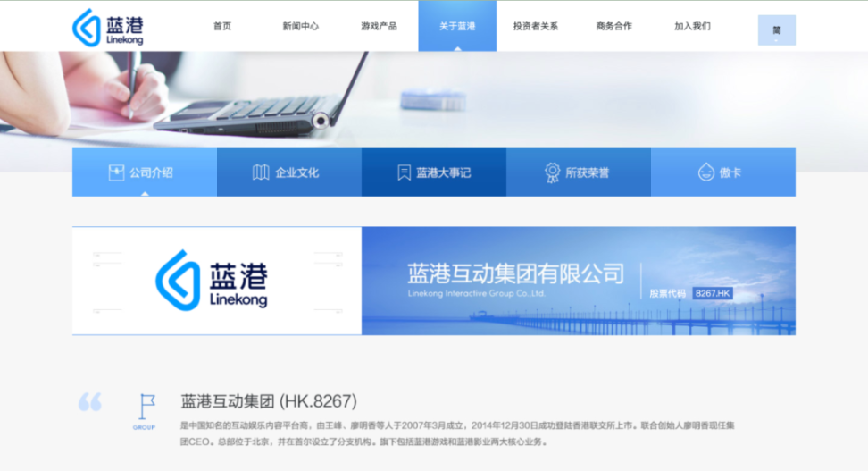
Task: Click the open-book icon for 企业文化
Action: click(261, 172)
